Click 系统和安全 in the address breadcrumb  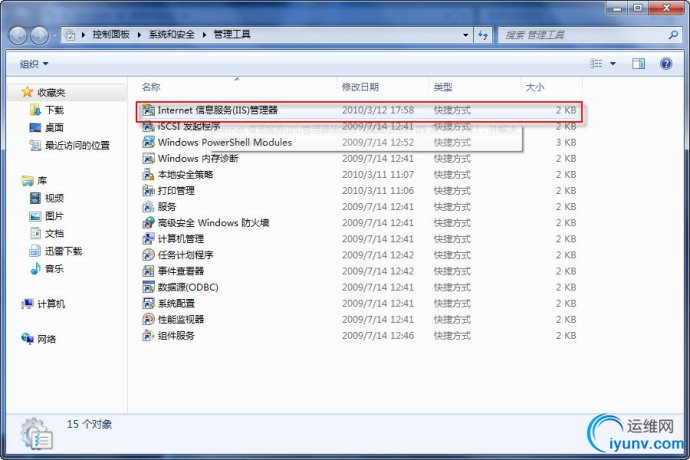click(172, 35)
